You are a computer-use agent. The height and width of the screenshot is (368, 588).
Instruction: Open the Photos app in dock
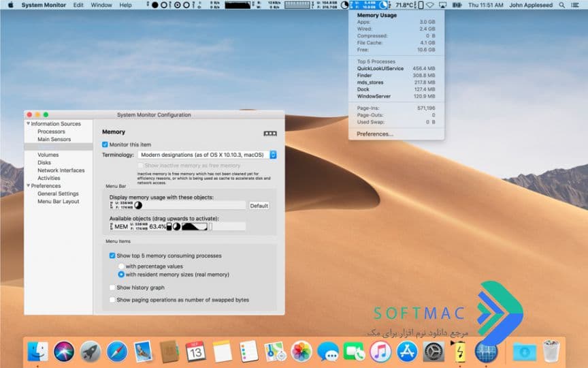(301, 352)
